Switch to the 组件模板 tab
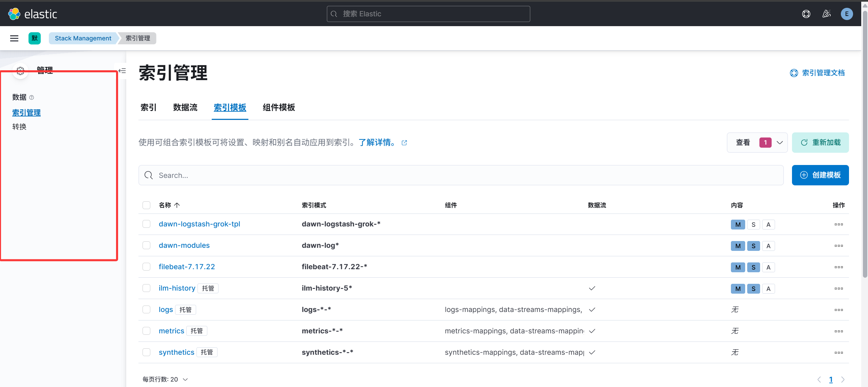868x387 pixels. click(279, 108)
